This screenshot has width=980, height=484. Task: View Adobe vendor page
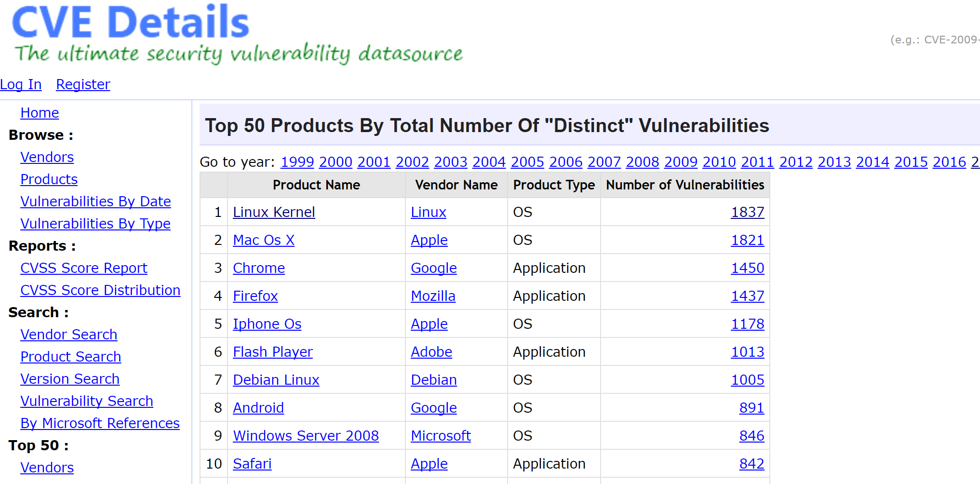pyautogui.click(x=431, y=352)
